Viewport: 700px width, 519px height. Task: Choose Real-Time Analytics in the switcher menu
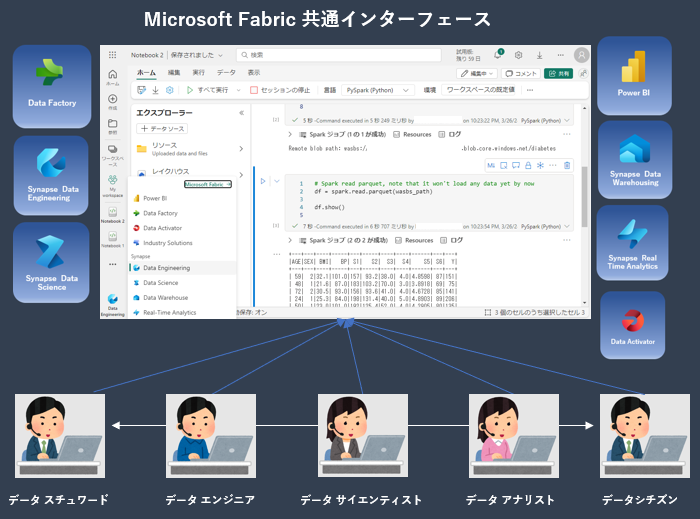click(182, 312)
